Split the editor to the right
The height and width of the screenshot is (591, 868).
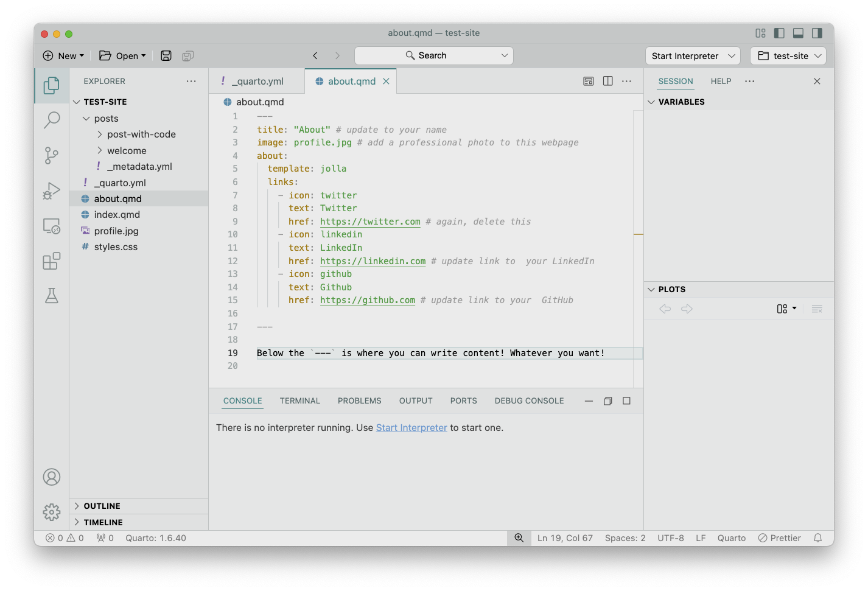click(x=607, y=81)
